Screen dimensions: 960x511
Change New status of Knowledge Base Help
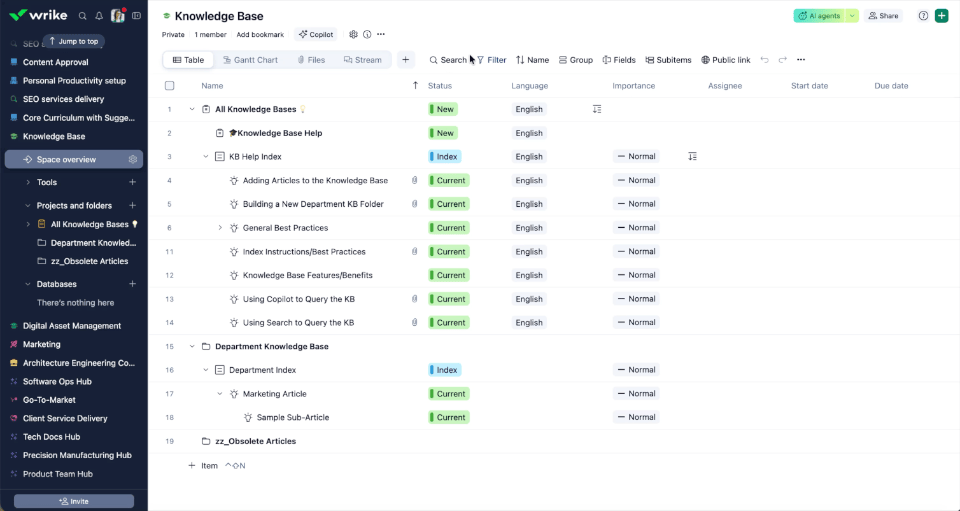point(443,133)
